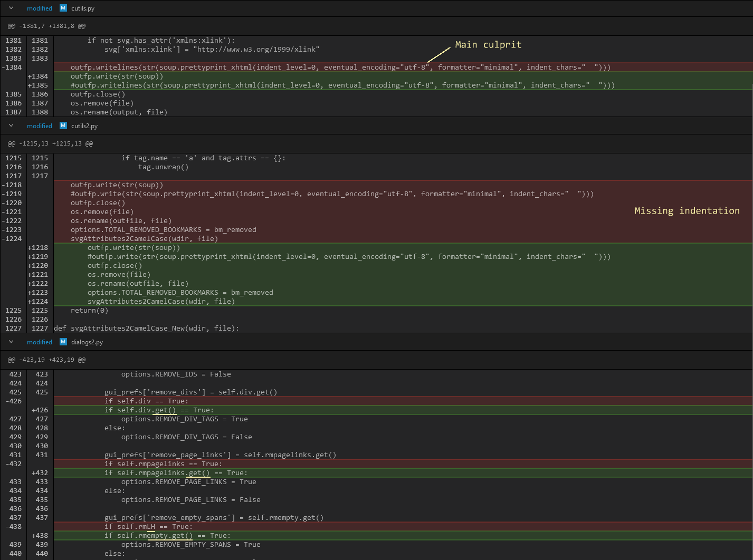Screen dimensions: 753x560
Task: Click the M icon beside cutils2.py
Action: click(63, 125)
